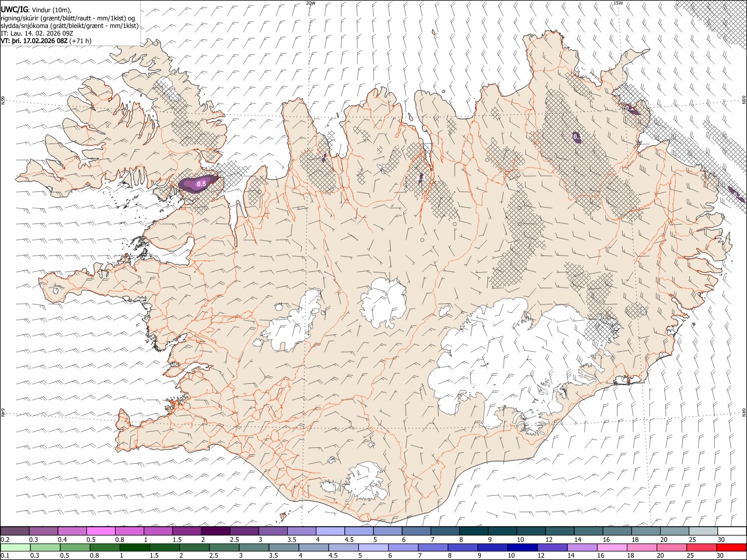747x560 pixels.
Task: Click the 'slydda/snjókoma' legend description line
Action: [69, 26]
